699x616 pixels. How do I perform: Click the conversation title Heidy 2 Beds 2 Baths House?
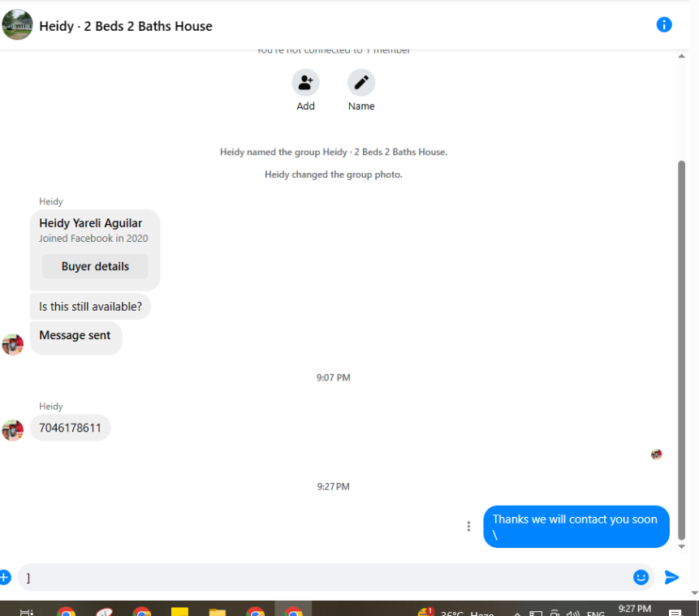(126, 26)
